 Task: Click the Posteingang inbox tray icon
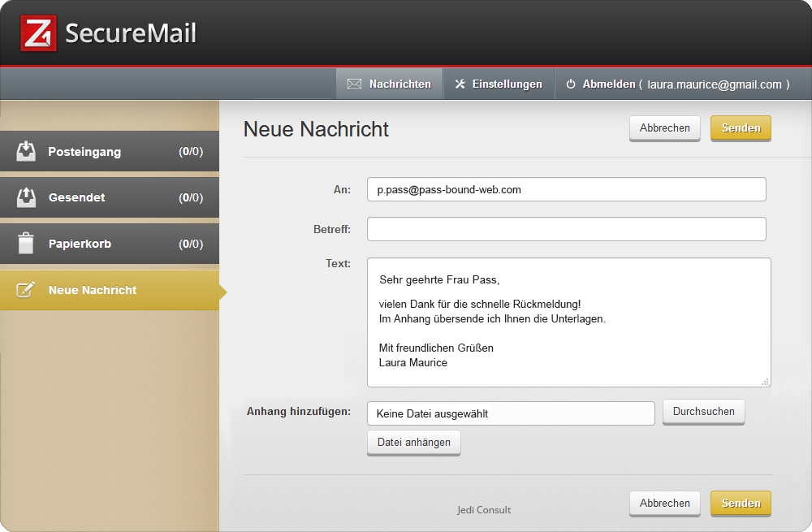[x=26, y=151]
